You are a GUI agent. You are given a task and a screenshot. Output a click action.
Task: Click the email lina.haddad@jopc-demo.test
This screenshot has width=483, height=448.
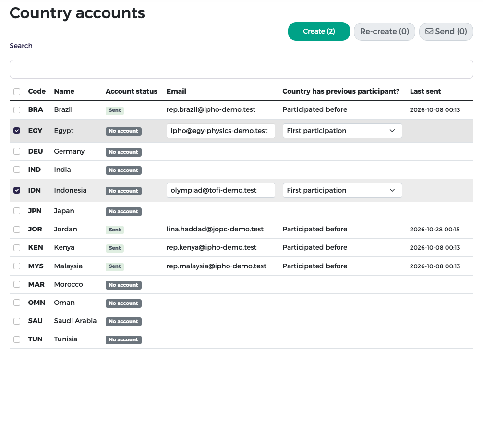point(215,229)
